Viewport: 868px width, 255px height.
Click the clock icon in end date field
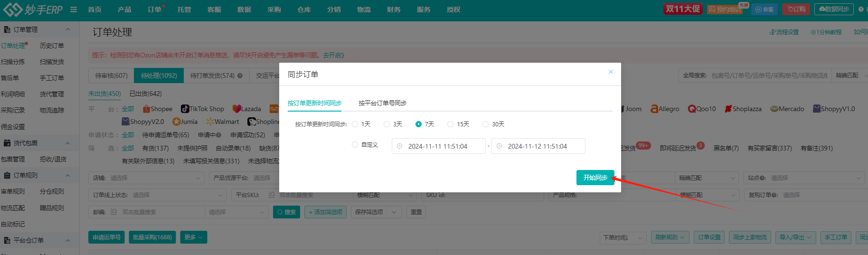499,146
